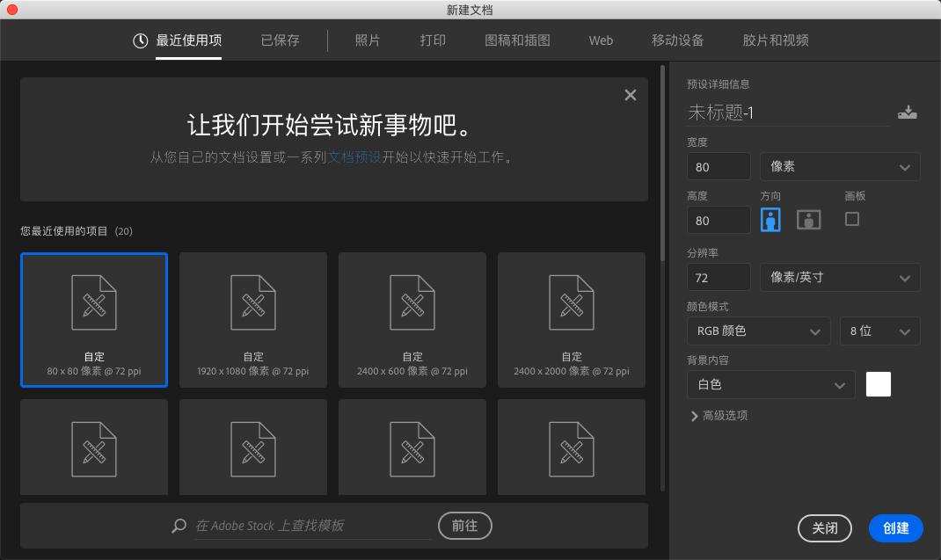Select the 1920 x 1080 像素 recent preset
The width and height of the screenshot is (941, 560).
tap(252, 319)
